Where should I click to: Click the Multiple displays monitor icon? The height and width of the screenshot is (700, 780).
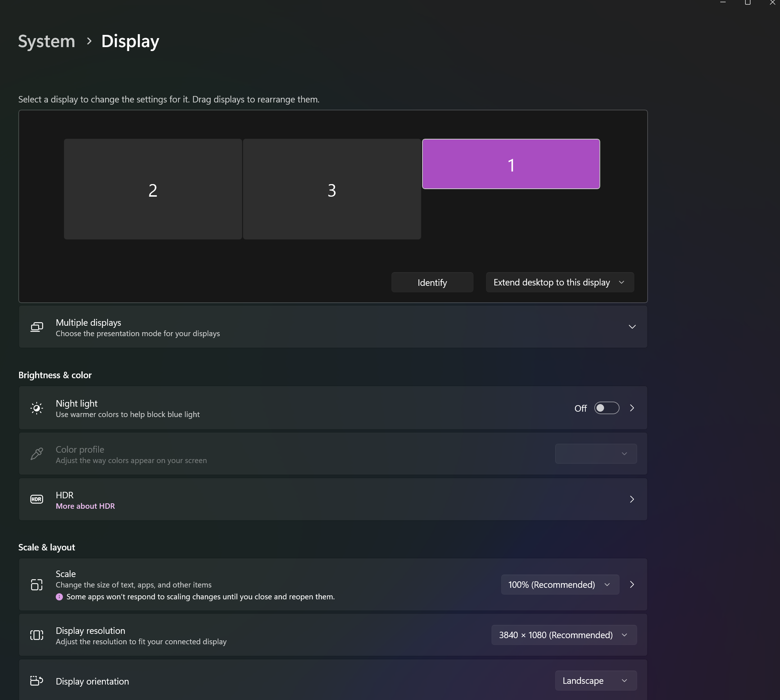pos(37,327)
